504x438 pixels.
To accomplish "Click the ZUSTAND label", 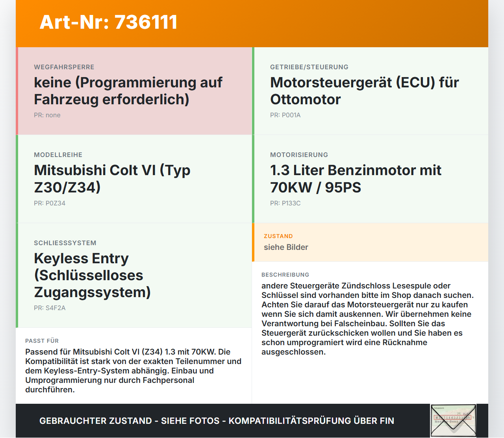I will 278,237.
